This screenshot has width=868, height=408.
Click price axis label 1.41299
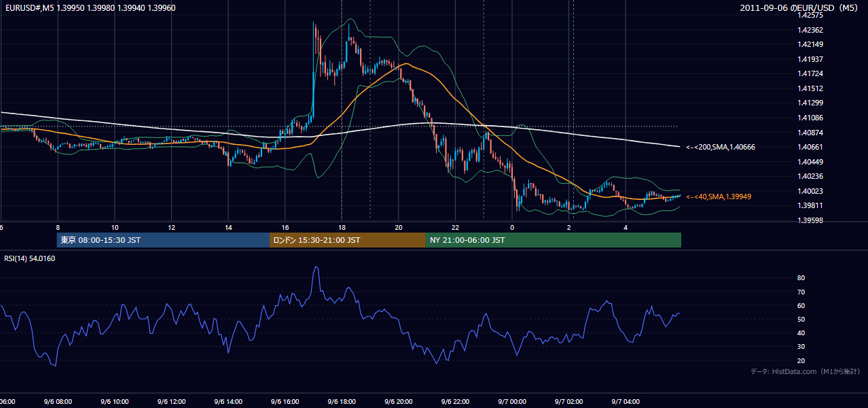point(810,103)
